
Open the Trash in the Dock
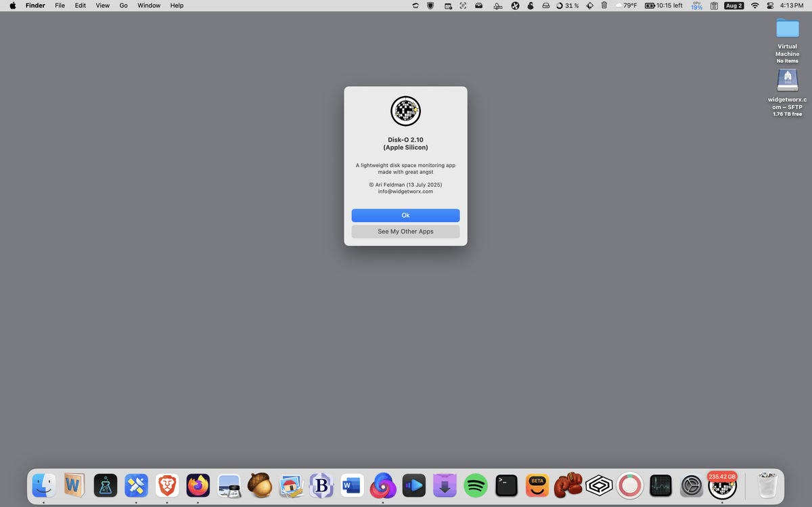click(x=767, y=485)
